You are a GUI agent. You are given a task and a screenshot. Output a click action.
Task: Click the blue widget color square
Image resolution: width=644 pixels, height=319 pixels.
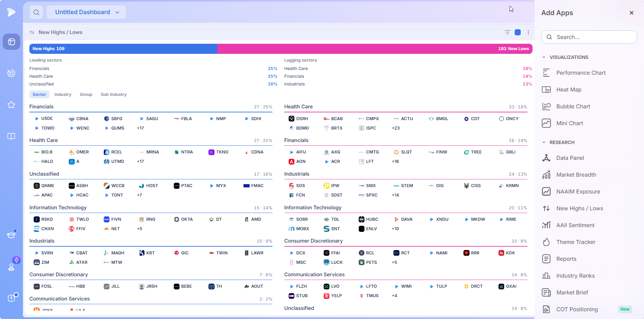point(518,32)
